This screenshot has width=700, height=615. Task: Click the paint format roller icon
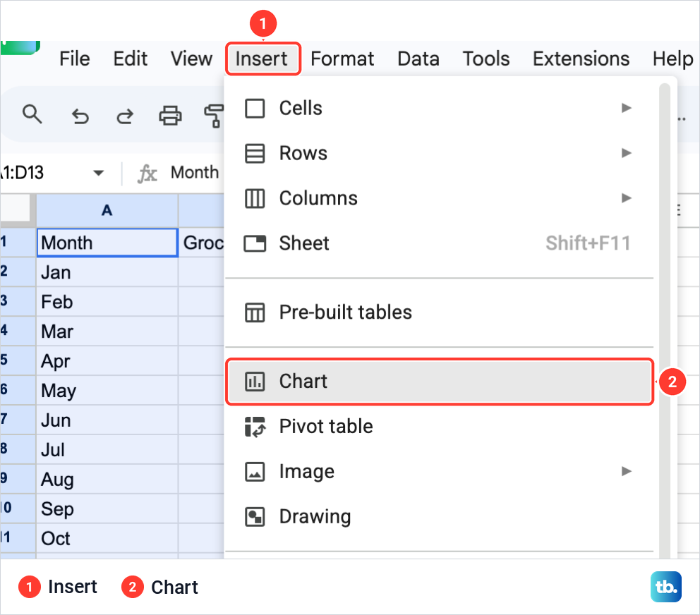[x=214, y=116]
